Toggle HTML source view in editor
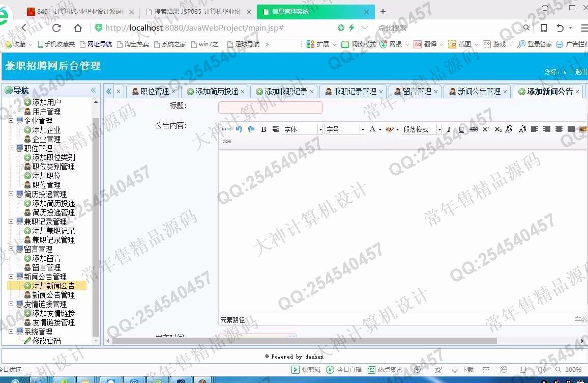 226,129
